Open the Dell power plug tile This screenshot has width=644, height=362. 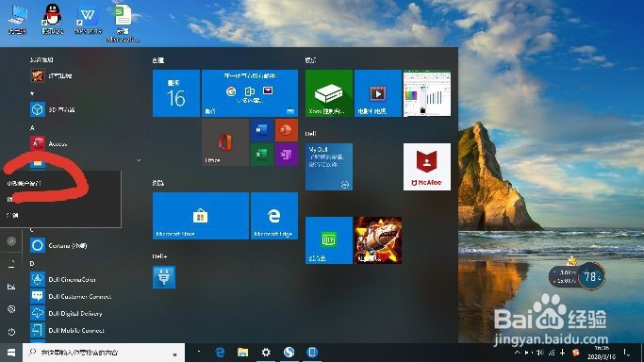(x=164, y=277)
